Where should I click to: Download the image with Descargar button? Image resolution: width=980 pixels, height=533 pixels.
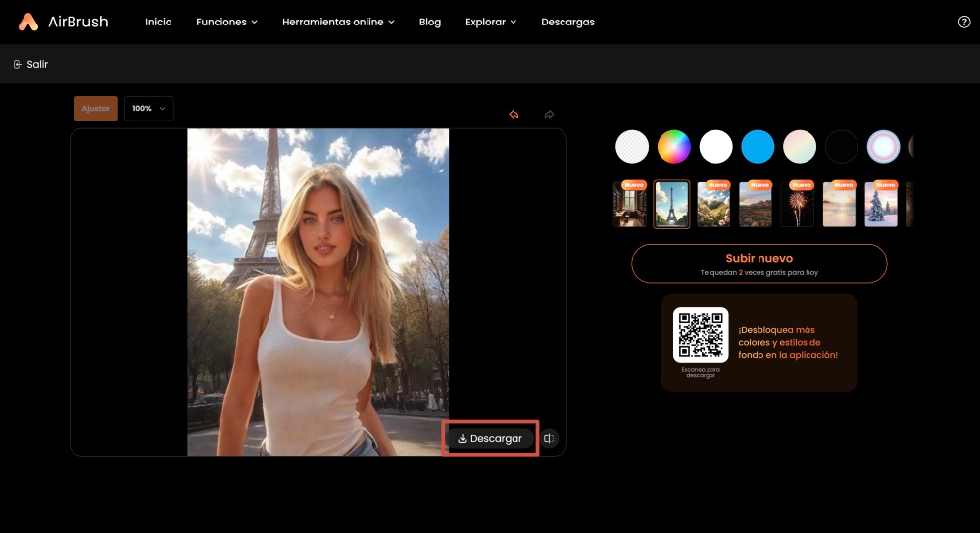point(490,438)
